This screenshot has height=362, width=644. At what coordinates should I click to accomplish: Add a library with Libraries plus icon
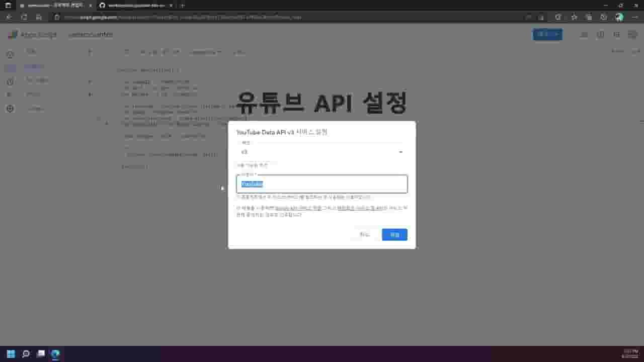coord(90,80)
